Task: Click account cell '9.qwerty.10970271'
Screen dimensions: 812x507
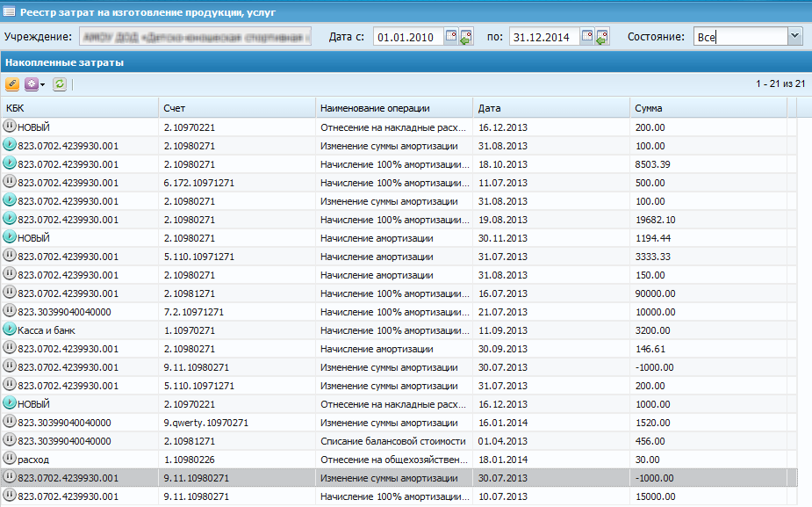Action: pos(237,423)
